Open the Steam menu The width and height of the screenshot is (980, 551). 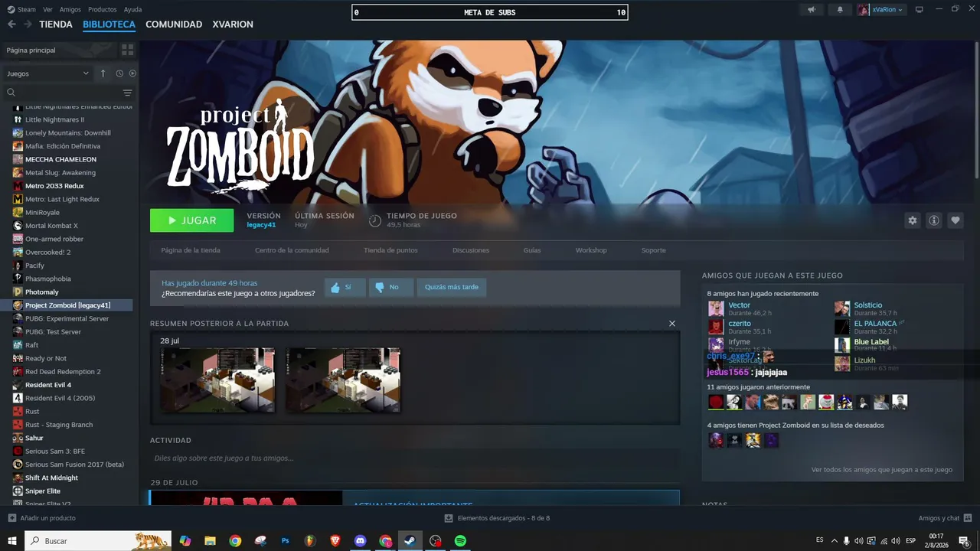[27, 10]
